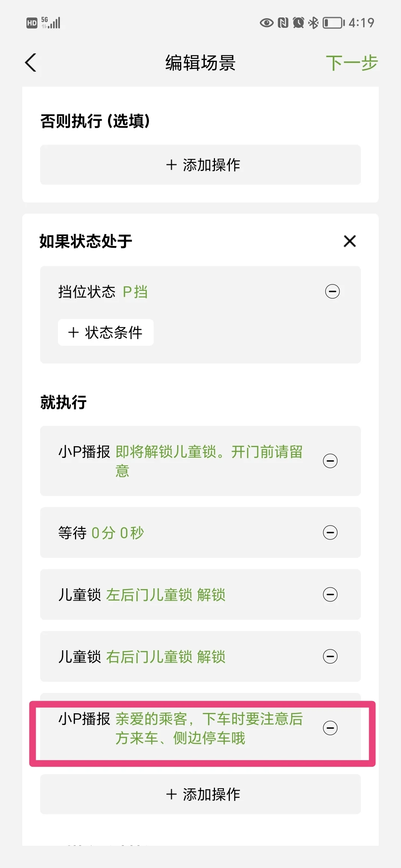Remove the 右后门儿童锁 解锁 action
401x868 pixels.
coord(330,657)
